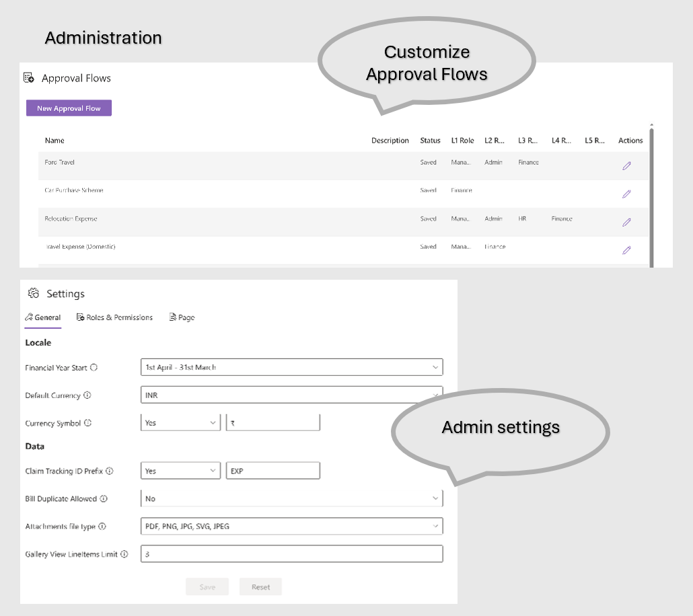Click the approval flows list scrollbar
Image resolution: width=693 pixels, height=616 pixels.
click(651, 195)
